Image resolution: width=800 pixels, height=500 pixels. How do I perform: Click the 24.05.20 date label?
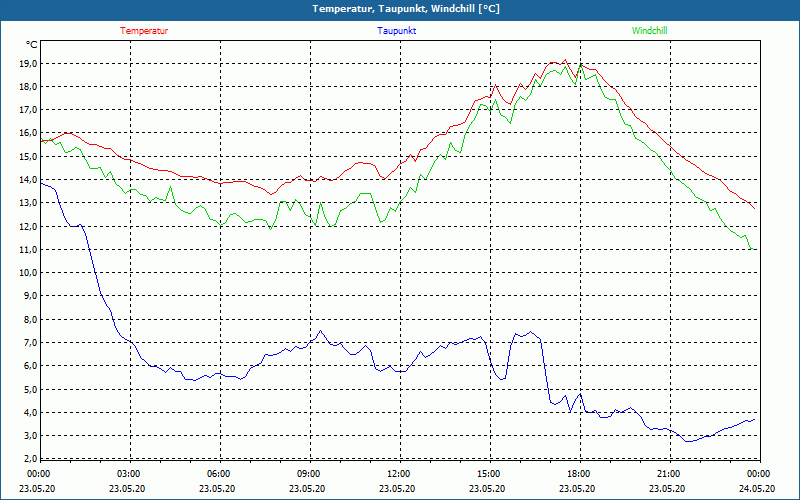tap(757, 489)
